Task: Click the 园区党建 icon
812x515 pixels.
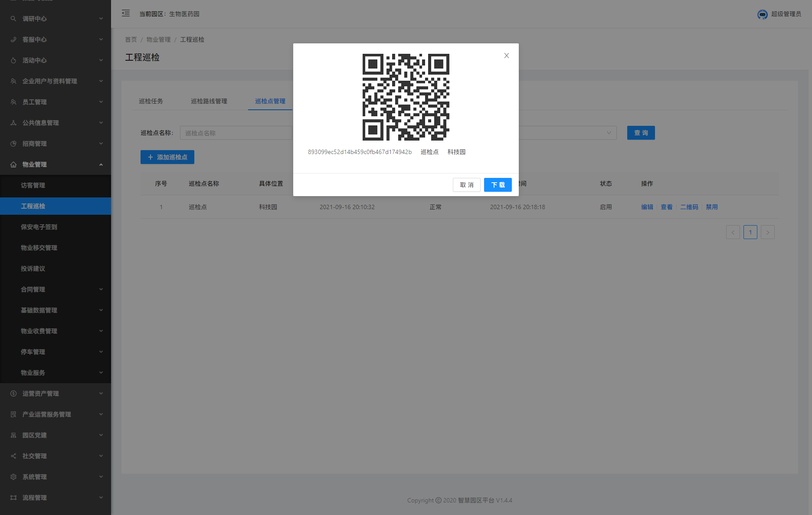Action: click(13, 435)
